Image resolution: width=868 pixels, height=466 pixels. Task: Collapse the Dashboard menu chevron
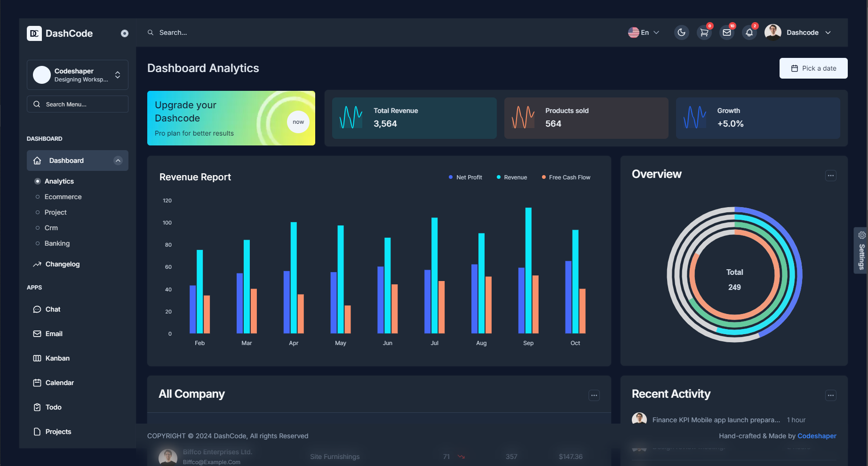pyautogui.click(x=118, y=161)
